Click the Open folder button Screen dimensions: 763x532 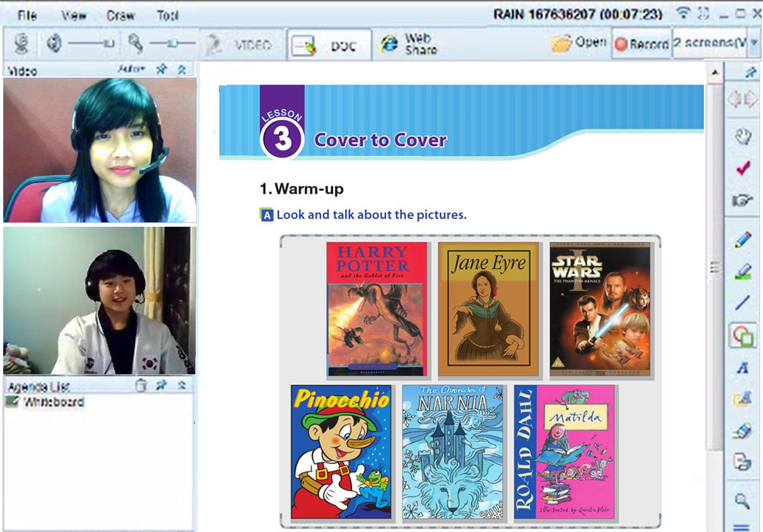tap(579, 43)
